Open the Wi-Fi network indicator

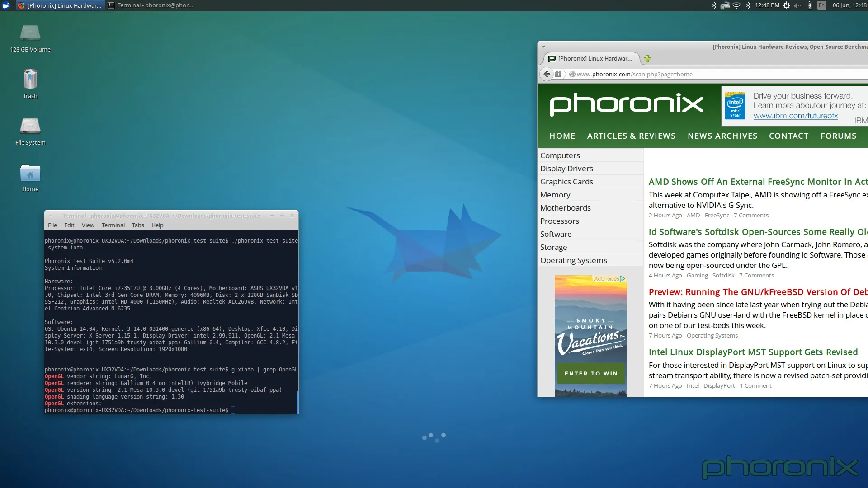[x=736, y=5]
